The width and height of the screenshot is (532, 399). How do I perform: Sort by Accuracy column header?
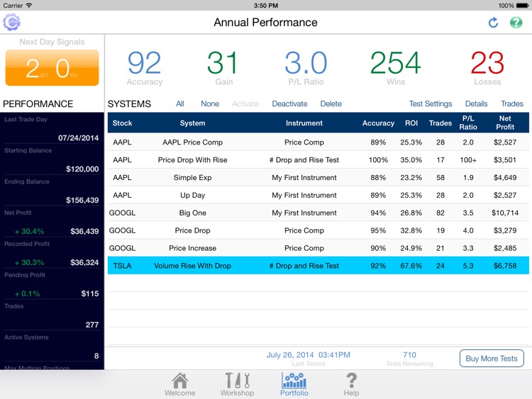tap(378, 123)
